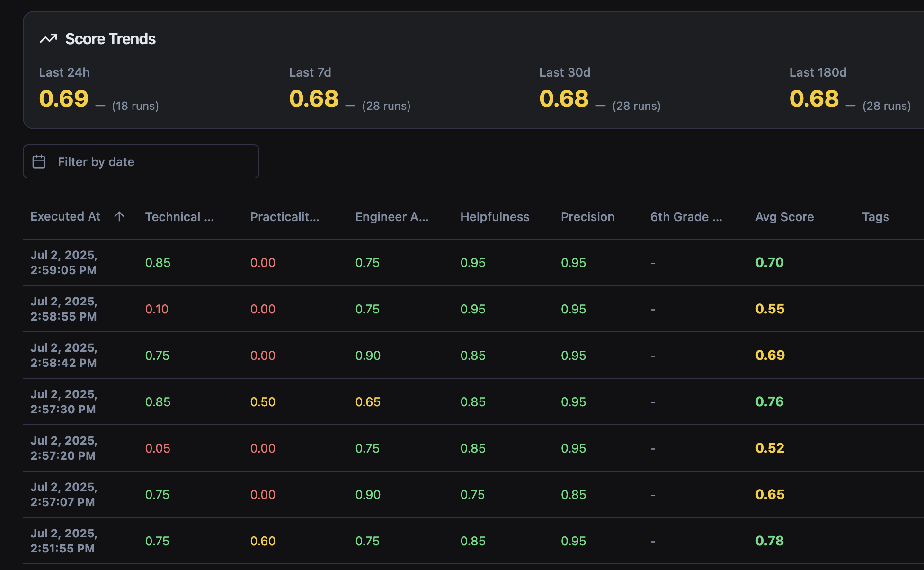
Task: Click the calendar icon in date filter
Action: (39, 162)
